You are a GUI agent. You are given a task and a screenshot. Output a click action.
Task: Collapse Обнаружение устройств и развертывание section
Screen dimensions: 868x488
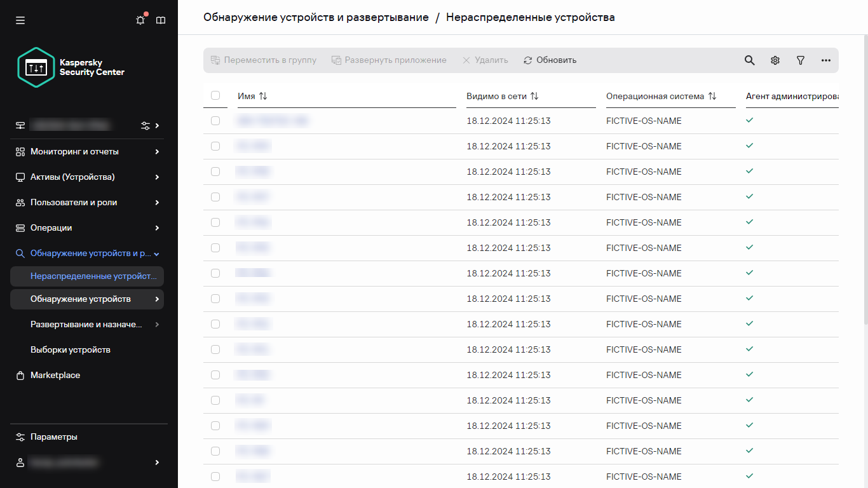point(88,253)
